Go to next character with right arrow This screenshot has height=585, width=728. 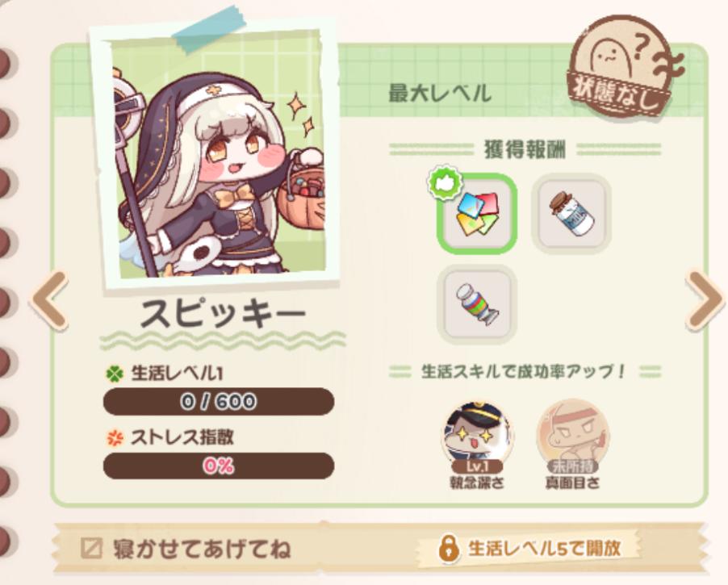(704, 300)
